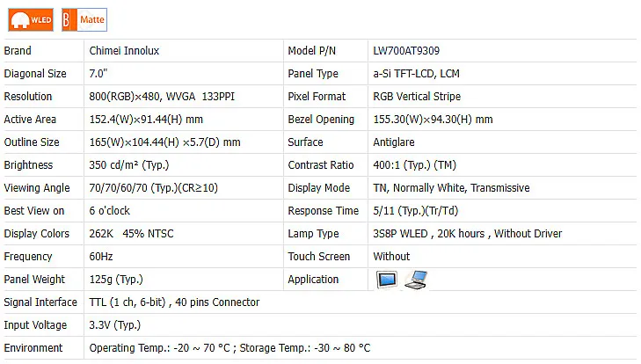Select the 3.3V input voltage value
This screenshot has height=364, width=641.
(115, 325)
